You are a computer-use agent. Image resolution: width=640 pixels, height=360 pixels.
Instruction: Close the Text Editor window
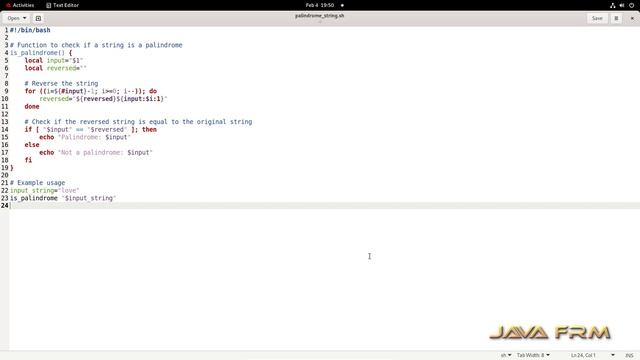(x=632, y=18)
